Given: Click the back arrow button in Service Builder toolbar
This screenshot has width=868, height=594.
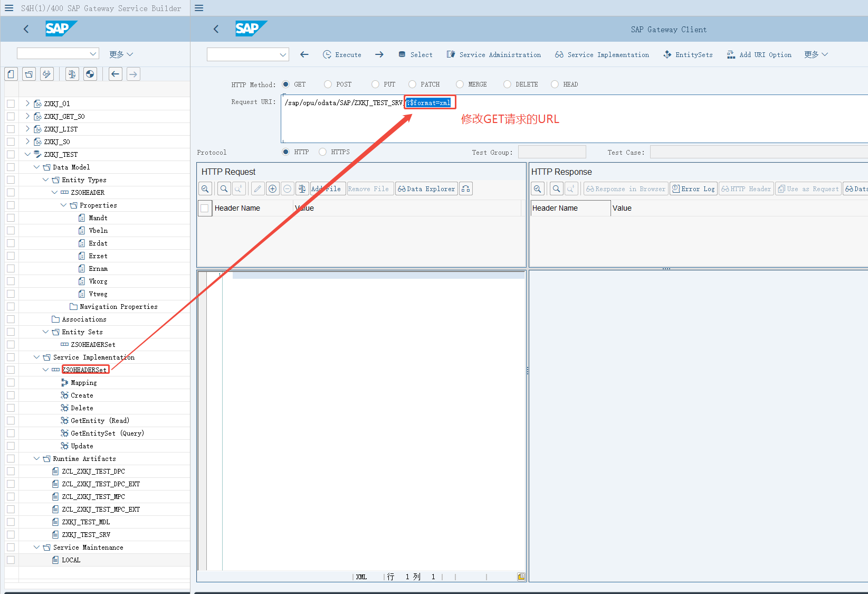Looking at the screenshot, I should point(116,74).
